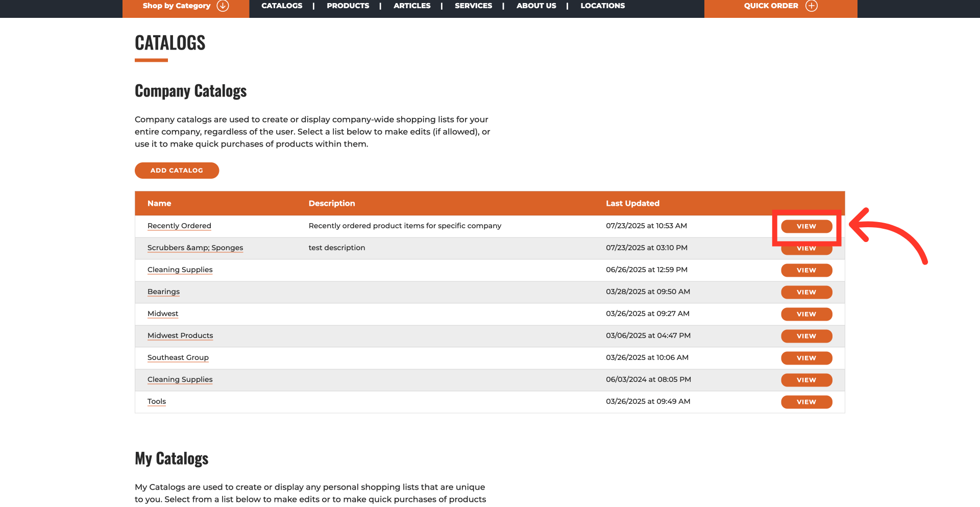
Task: Click the Shop by Category down-arrow icon
Action: coord(223,6)
